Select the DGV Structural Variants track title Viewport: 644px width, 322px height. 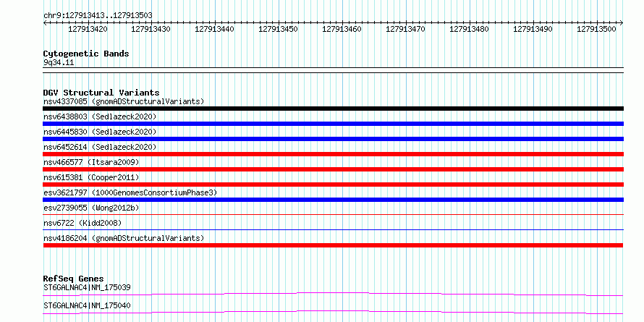pyautogui.click(x=101, y=93)
